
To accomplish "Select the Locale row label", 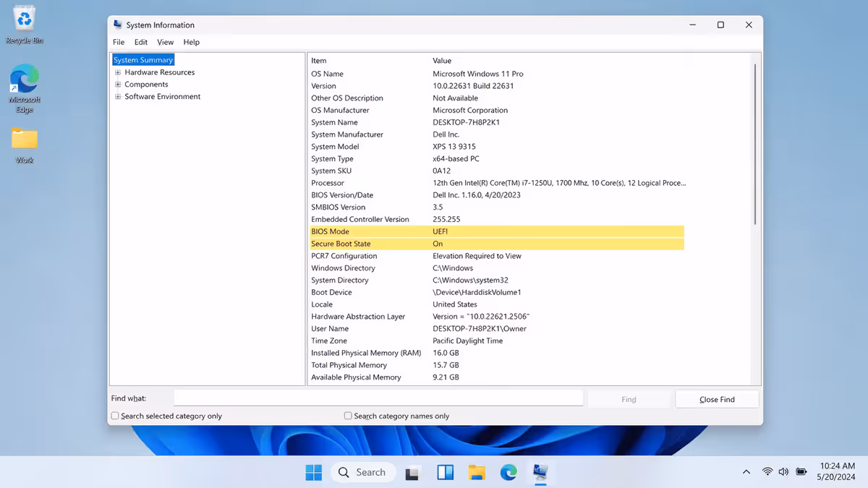I will [322, 304].
